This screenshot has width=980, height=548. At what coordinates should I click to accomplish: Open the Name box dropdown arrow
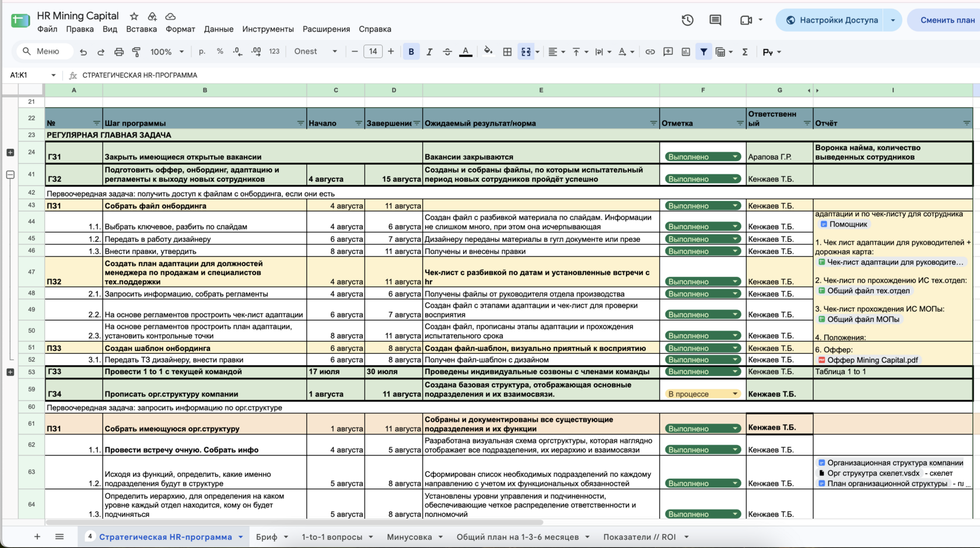click(53, 75)
